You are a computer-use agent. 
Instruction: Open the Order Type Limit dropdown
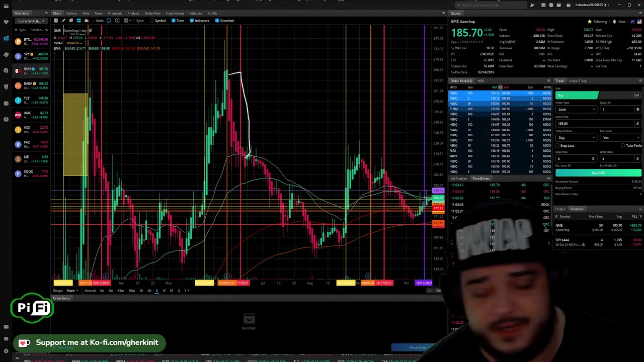pos(576,110)
